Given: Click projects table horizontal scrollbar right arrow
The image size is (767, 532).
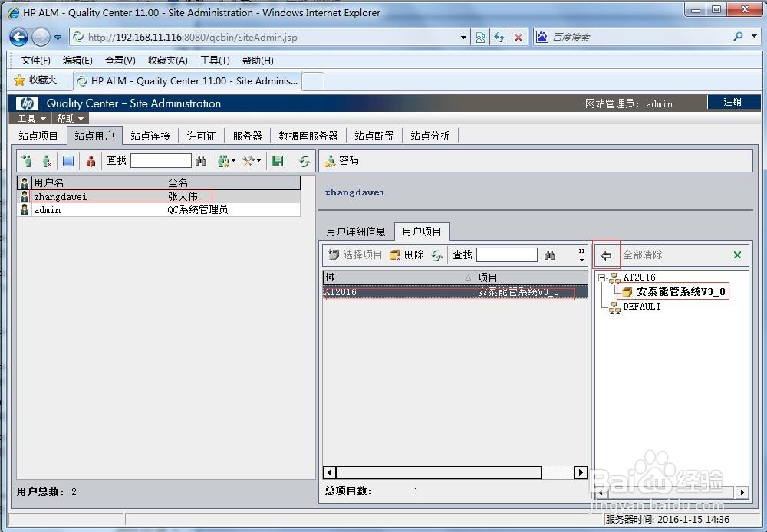Looking at the screenshot, I should (x=581, y=472).
